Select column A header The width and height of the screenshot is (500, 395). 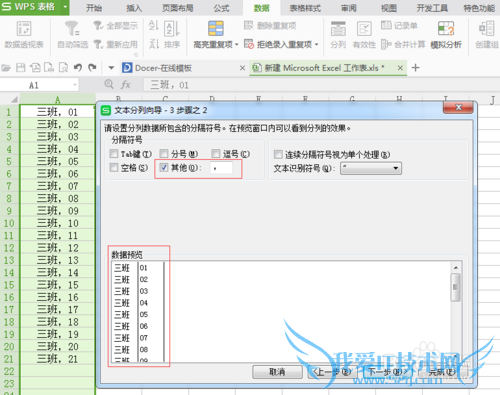[x=57, y=99]
